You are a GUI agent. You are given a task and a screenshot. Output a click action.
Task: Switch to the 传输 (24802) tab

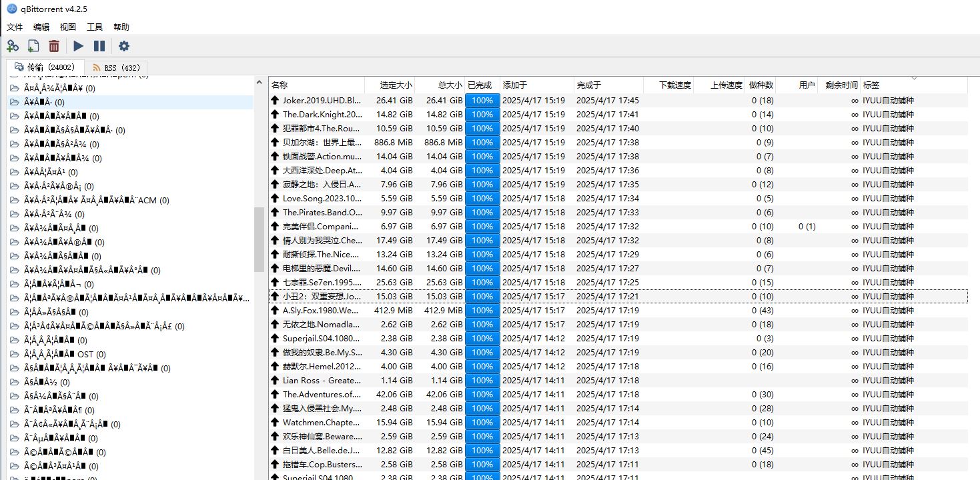(45, 67)
